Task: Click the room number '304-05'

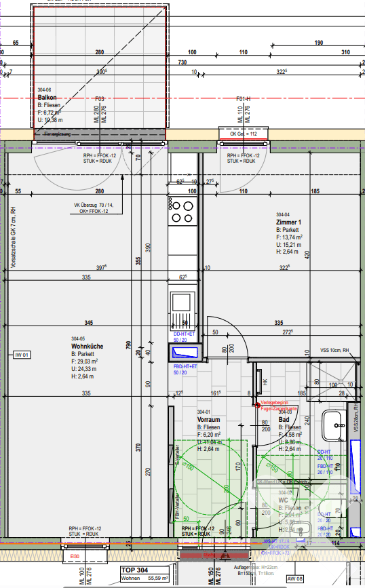Action: click(78, 338)
